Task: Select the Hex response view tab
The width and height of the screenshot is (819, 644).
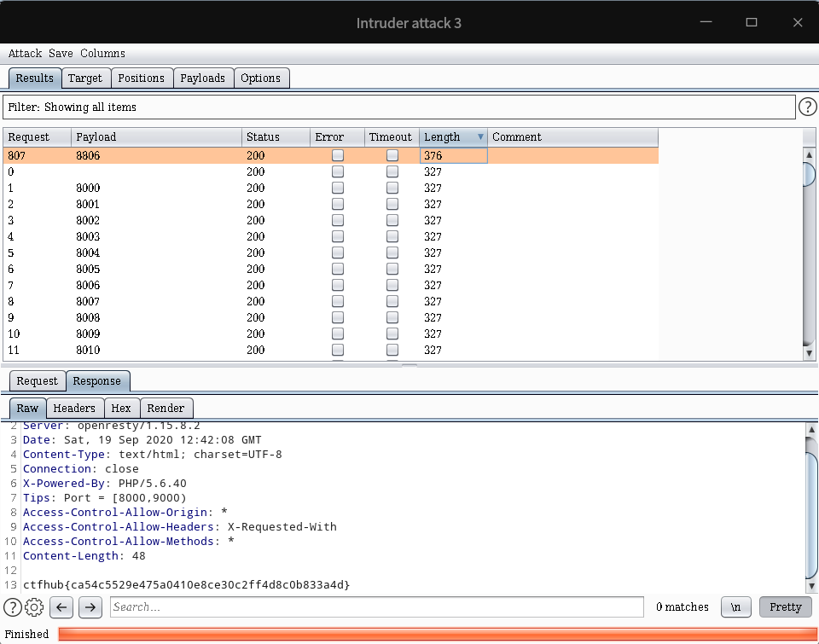Action: (x=121, y=408)
